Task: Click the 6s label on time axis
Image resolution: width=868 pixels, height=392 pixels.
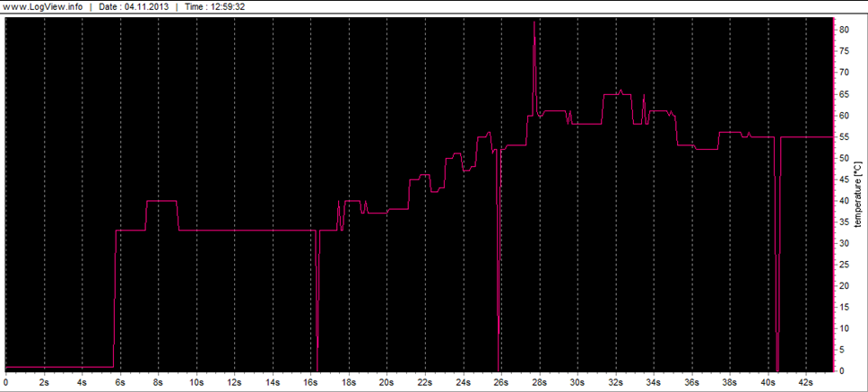Action: 120,382
